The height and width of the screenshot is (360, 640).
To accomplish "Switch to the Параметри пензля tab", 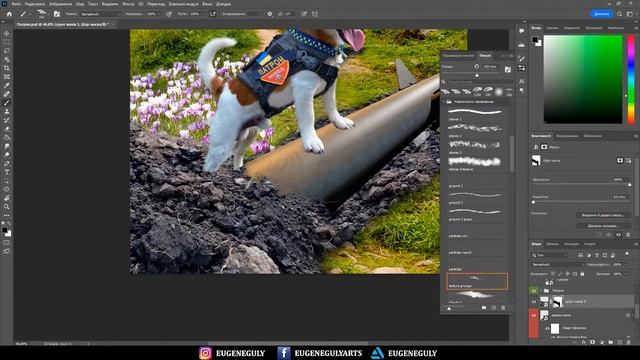I will pyautogui.click(x=458, y=56).
